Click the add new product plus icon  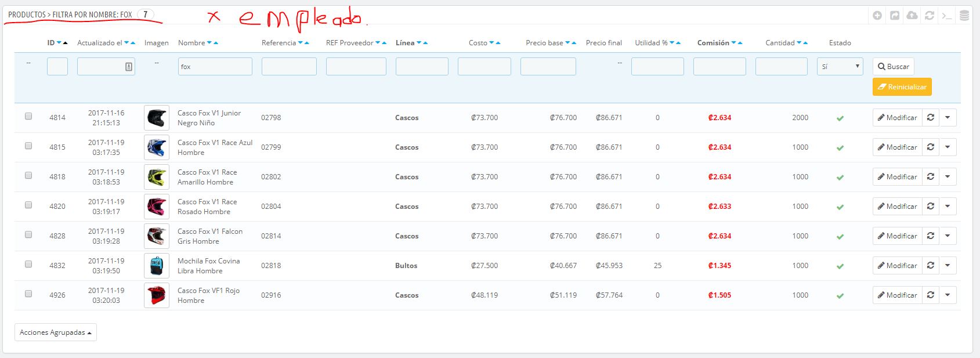(x=877, y=16)
